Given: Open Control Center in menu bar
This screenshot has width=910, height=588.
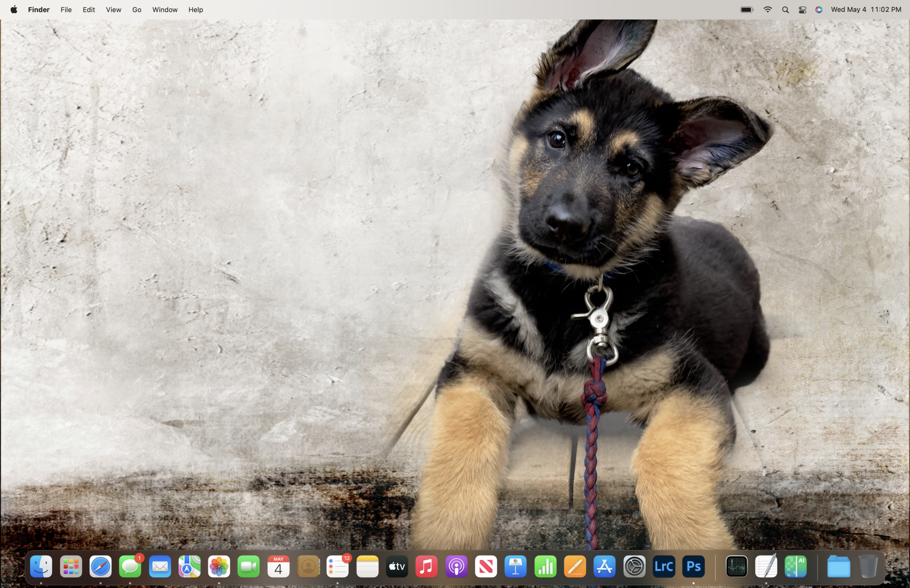Looking at the screenshot, I should point(802,10).
